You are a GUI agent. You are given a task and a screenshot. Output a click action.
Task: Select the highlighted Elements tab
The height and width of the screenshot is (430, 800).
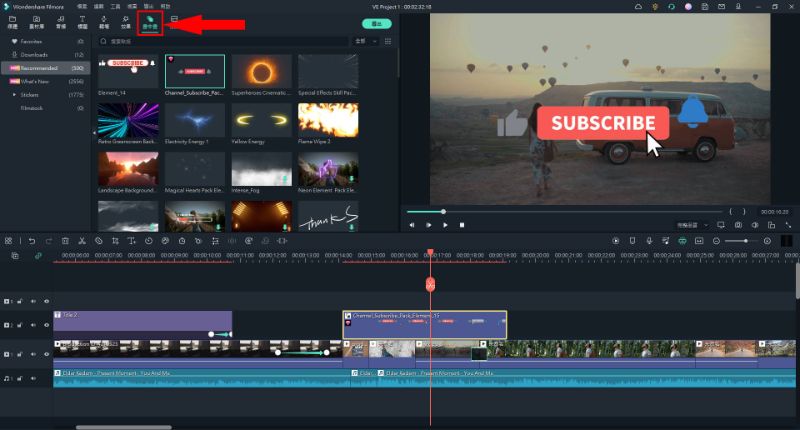point(150,22)
